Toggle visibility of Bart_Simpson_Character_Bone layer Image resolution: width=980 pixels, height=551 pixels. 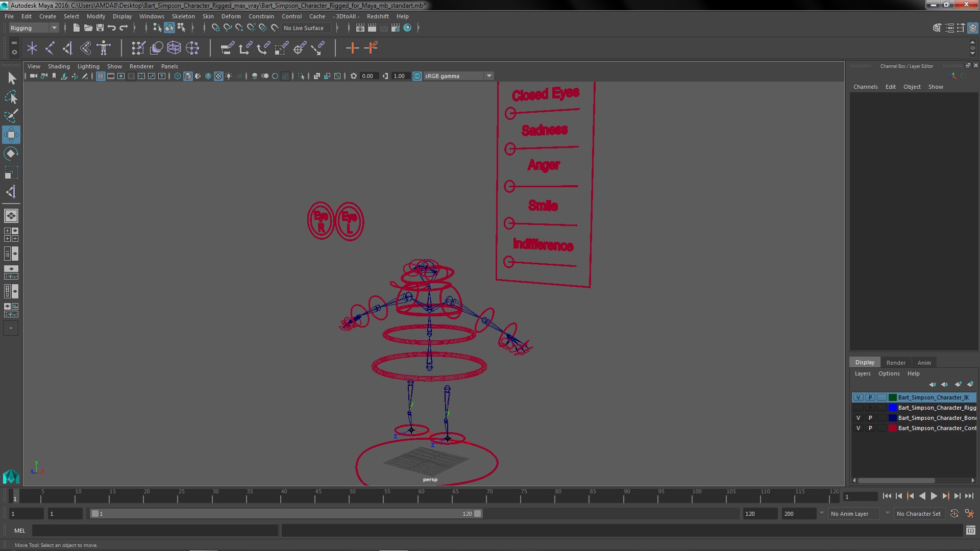pos(858,418)
